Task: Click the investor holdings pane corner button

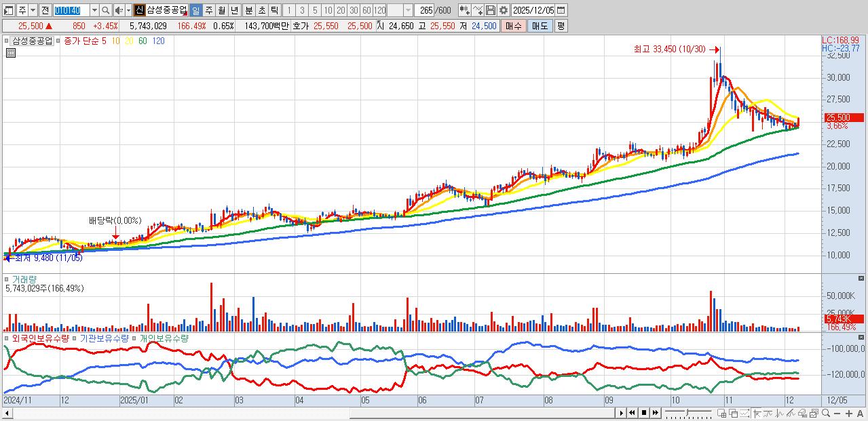Action: click(862, 337)
